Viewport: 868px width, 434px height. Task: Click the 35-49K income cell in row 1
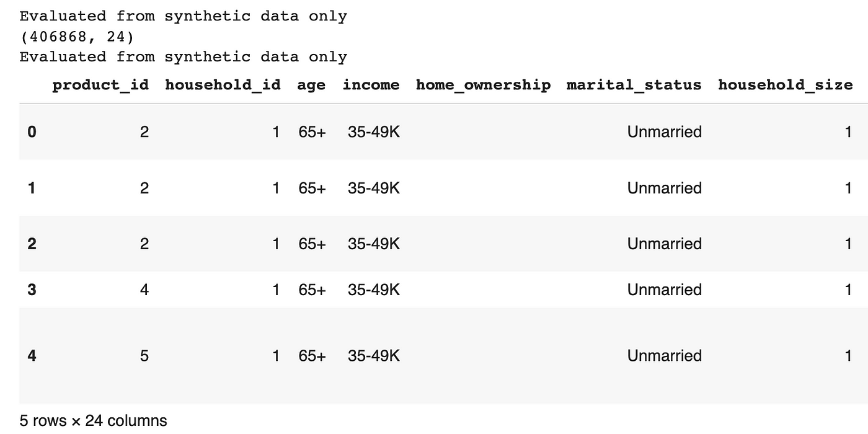pyautogui.click(x=374, y=188)
